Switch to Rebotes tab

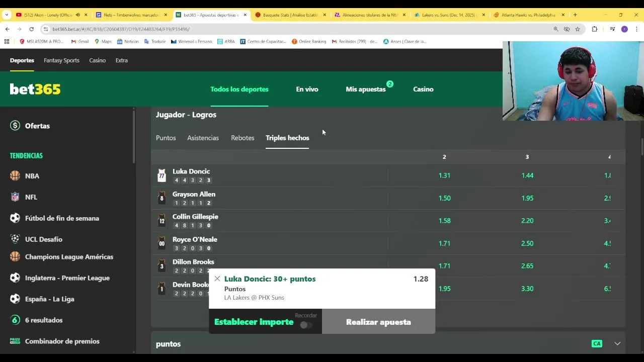coord(243,138)
